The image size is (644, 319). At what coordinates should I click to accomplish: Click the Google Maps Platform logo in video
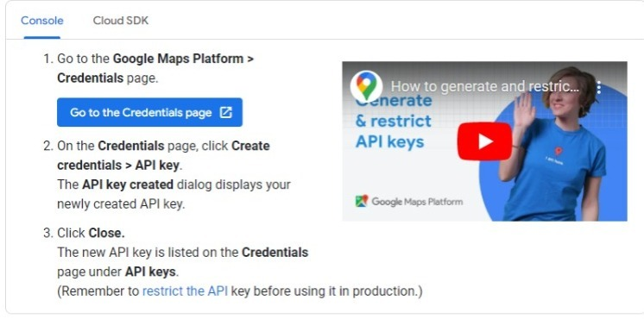[x=408, y=202]
